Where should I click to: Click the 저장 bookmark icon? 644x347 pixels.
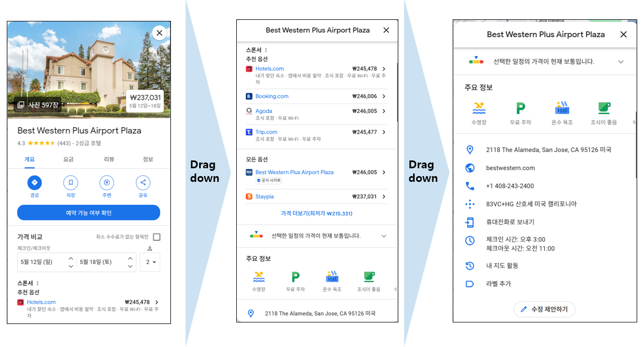[x=71, y=182]
